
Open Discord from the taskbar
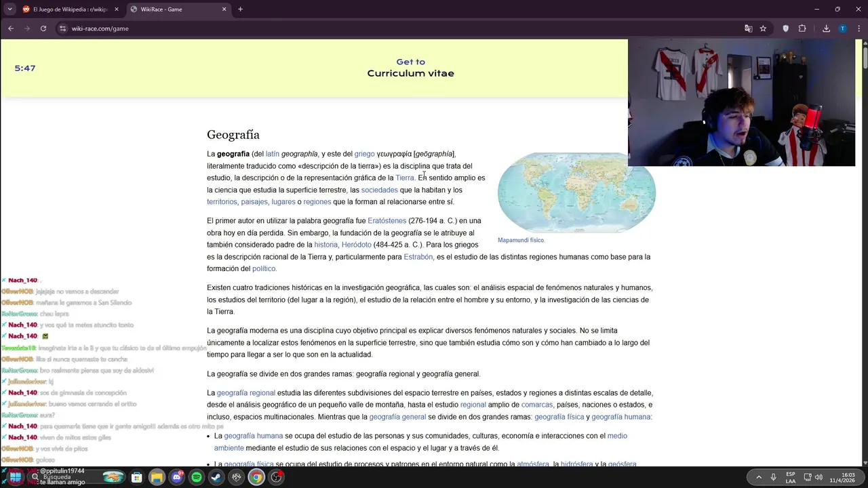(177, 477)
